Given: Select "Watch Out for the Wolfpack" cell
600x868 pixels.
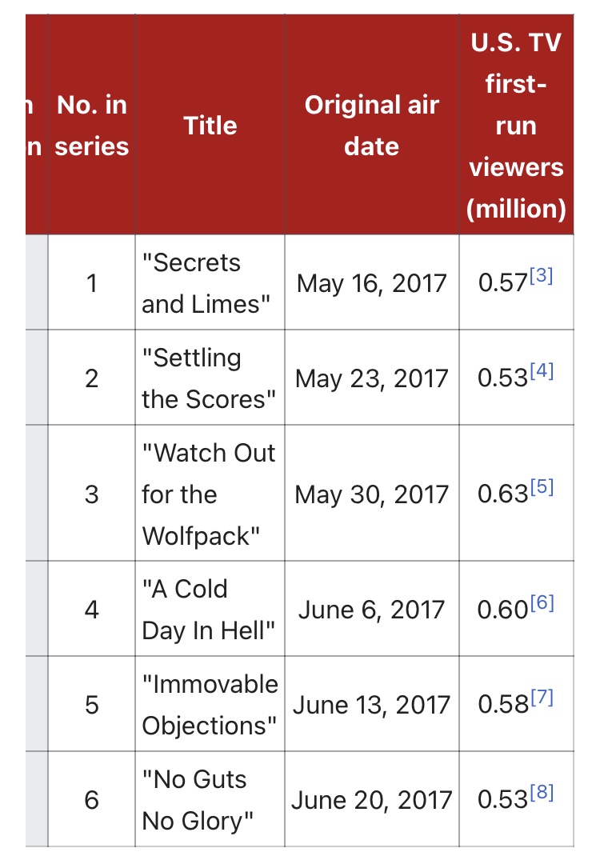Looking at the screenshot, I should tap(210, 494).
